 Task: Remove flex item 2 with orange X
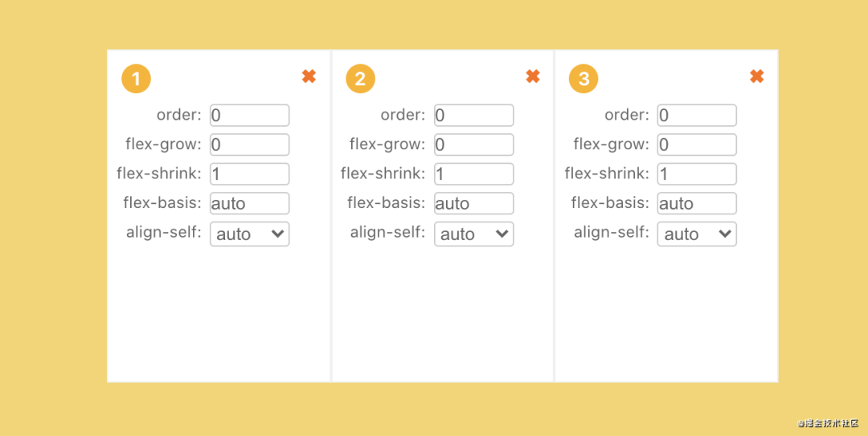533,76
